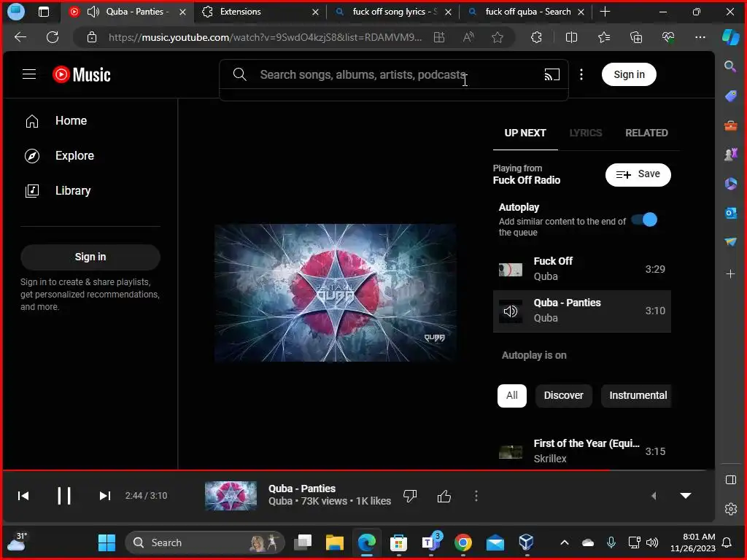The width and height of the screenshot is (747, 560).
Task: Mute the Quba - Panties tab audio
Action: (93, 12)
